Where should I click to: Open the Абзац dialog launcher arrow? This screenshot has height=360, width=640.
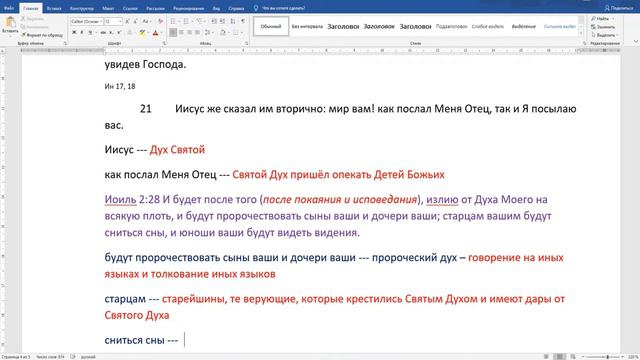point(247,43)
